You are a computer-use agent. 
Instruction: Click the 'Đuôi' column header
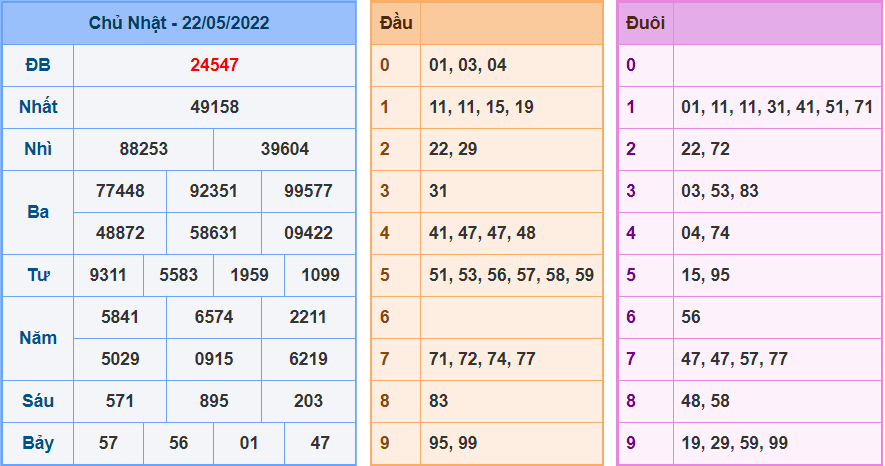coord(645,23)
